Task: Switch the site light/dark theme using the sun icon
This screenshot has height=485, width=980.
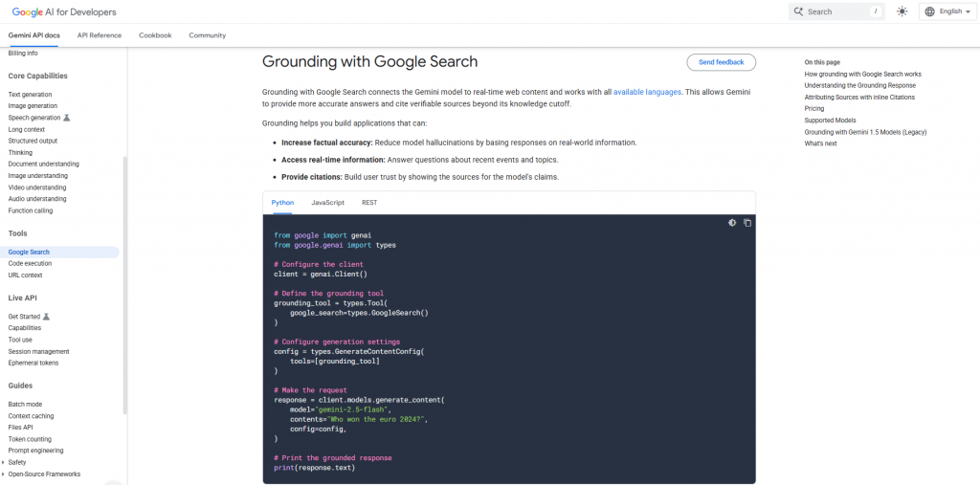Action: 902,11
